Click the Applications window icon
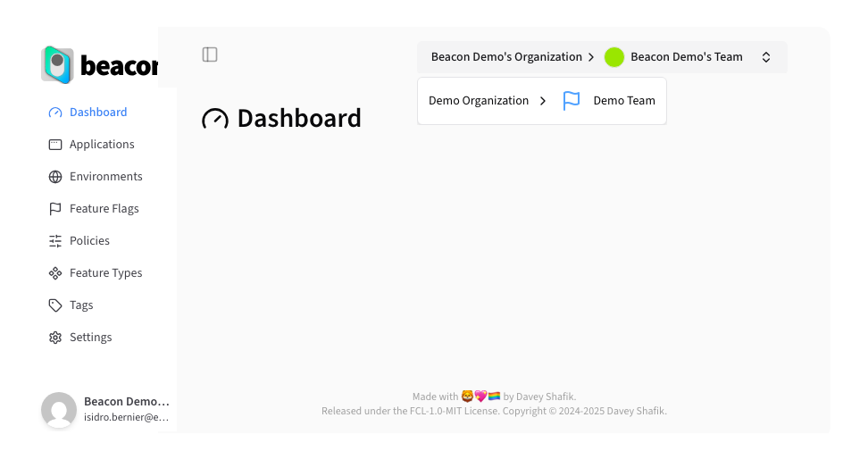Image resolution: width=868 pixels, height=476 pixels. click(55, 145)
